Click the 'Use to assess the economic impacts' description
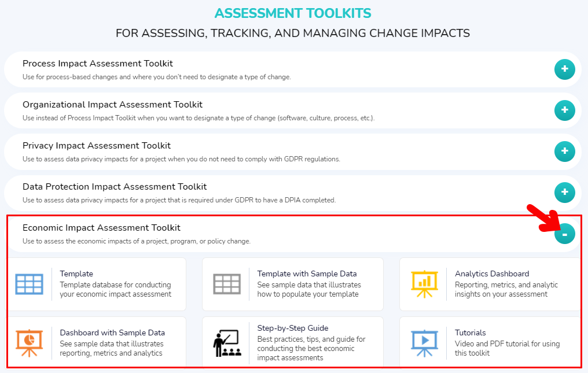The width and height of the screenshot is (588, 373). [x=137, y=241]
